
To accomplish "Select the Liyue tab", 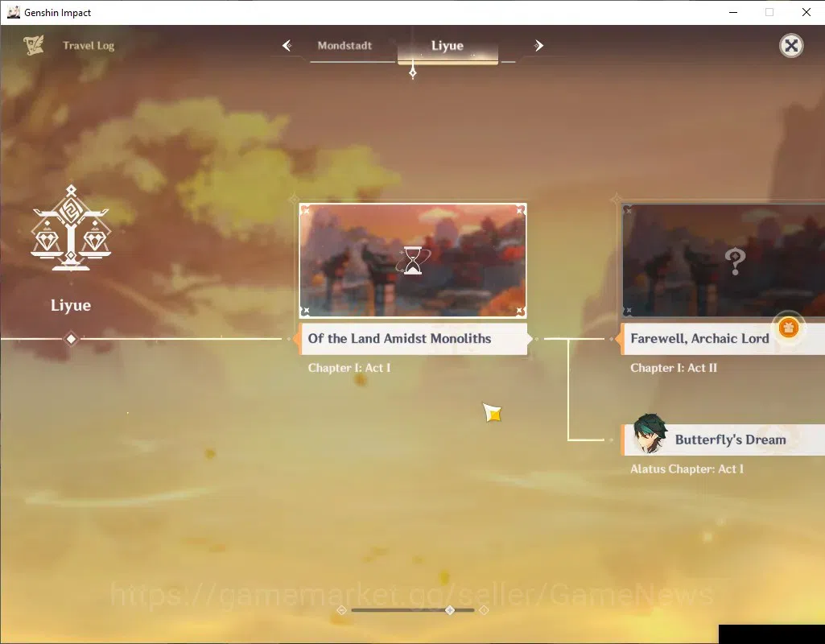I will (448, 46).
